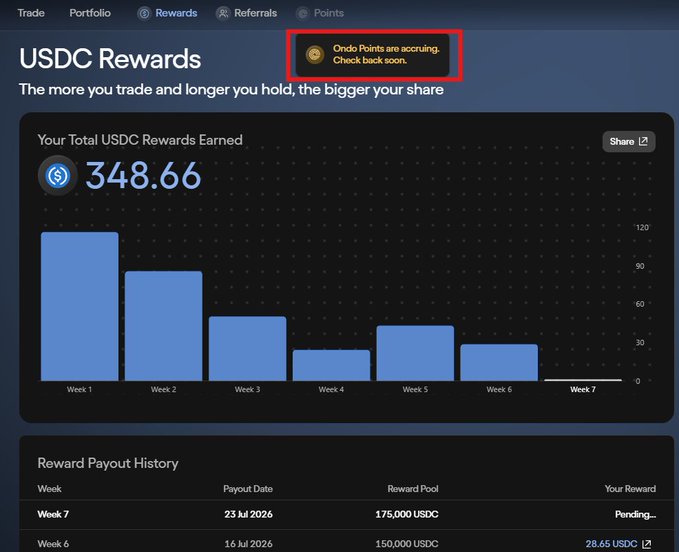The height and width of the screenshot is (552, 679).
Task: Click the 175,000 USDC reward pool cell
Action: (x=407, y=514)
